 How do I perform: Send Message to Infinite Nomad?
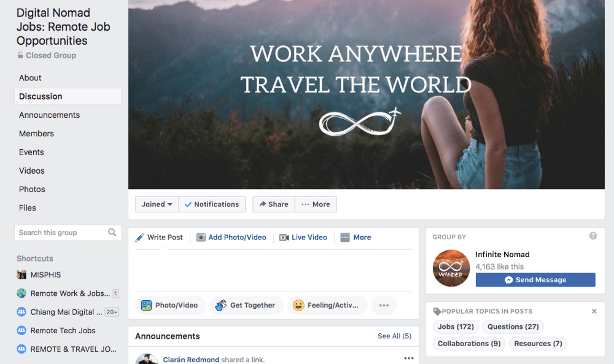(x=535, y=280)
